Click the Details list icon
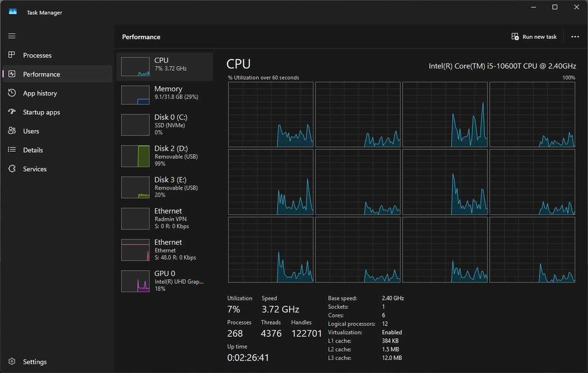 coord(12,149)
